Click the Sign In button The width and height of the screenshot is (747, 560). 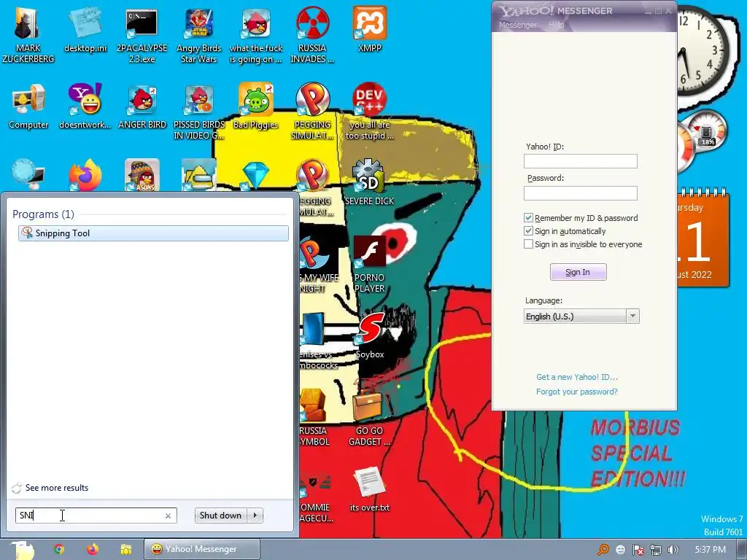(x=578, y=272)
